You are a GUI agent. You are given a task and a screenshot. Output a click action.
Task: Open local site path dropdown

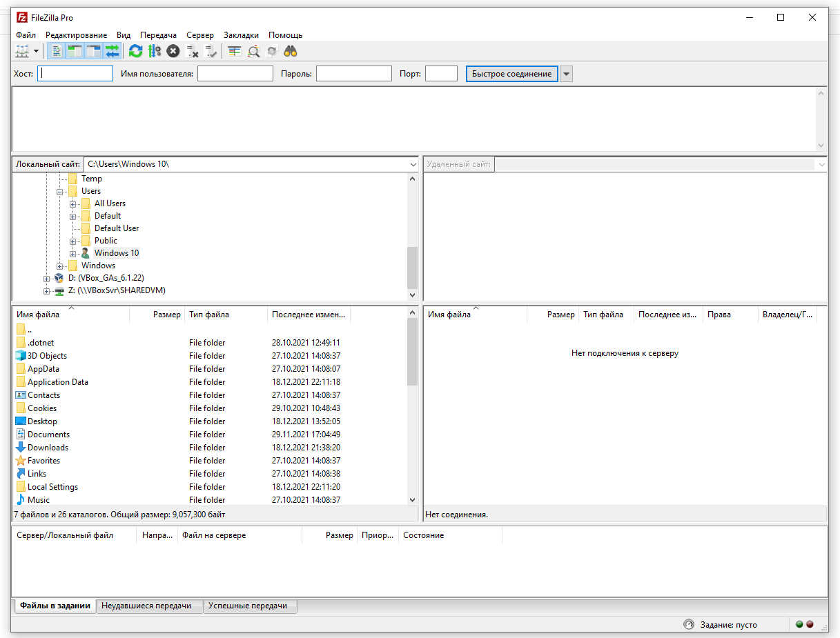pos(413,164)
